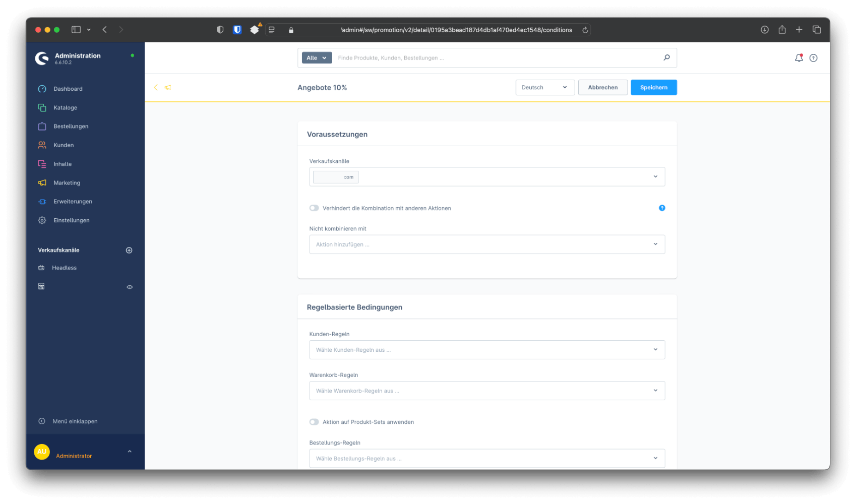Go to Einstellungen in the sidebar
The height and width of the screenshot is (504, 856).
click(71, 220)
